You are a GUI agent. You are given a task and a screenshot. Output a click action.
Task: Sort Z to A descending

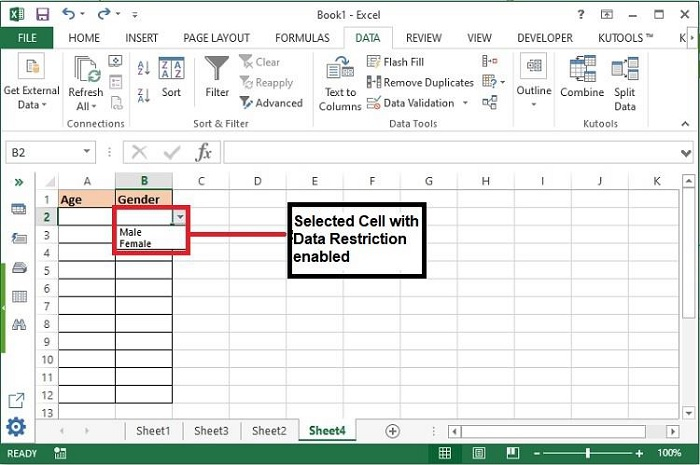(143, 95)
